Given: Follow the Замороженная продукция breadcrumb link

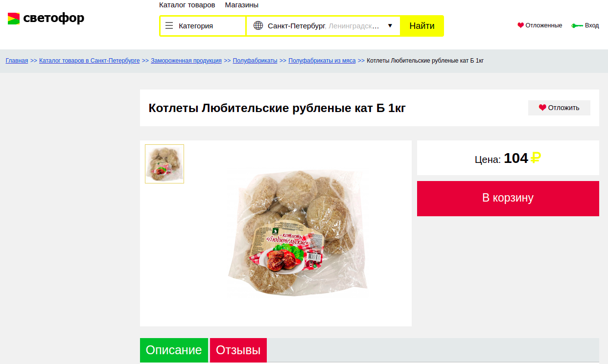Looking at the screenshot, I should tap(186, 61).
